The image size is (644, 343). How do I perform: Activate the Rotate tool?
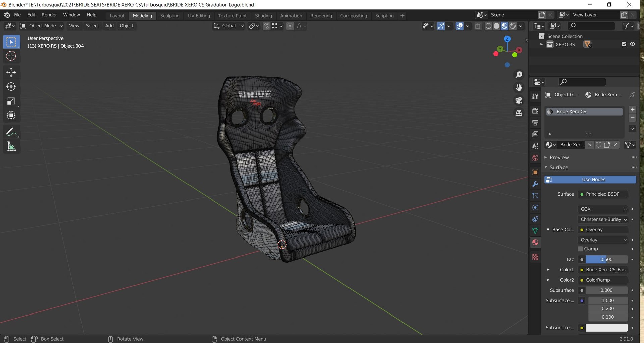(11, 87)
